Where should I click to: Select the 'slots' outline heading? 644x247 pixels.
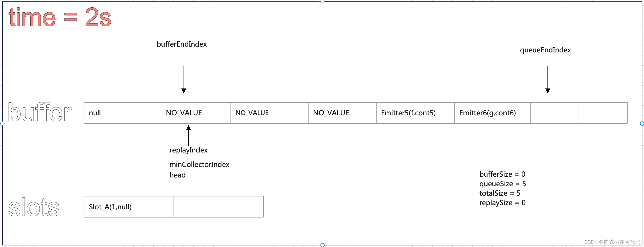click(x=34, y=207)
